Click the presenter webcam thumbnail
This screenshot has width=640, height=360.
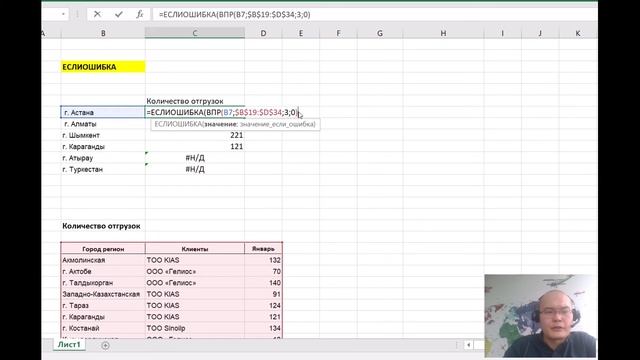(540, 316)
